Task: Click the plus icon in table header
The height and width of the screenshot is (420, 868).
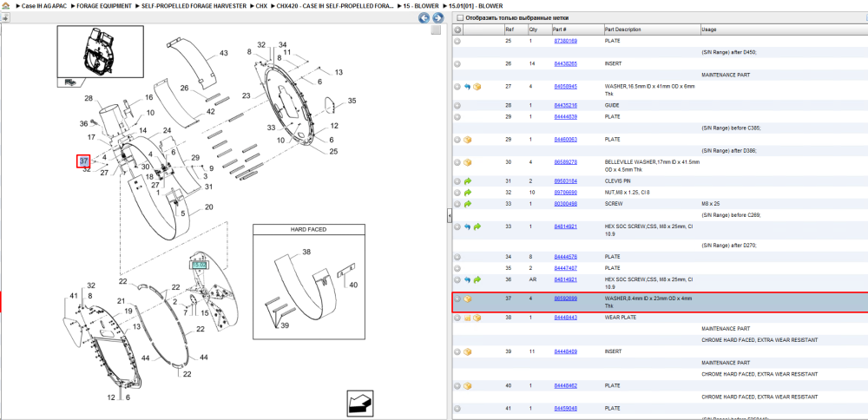Action: click(x=457, y=30)
